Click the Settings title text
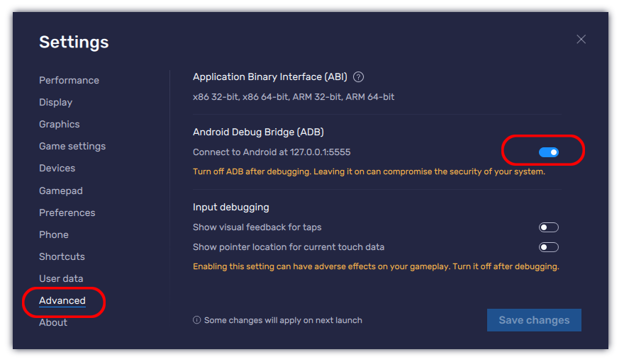Viewport: 624px width, 364px height. 74,42
